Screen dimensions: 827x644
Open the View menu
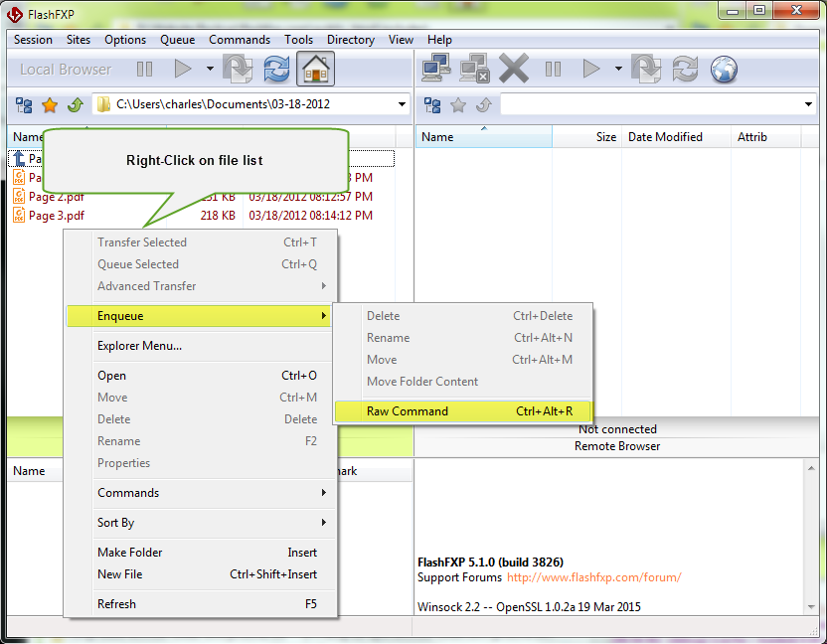401,40
